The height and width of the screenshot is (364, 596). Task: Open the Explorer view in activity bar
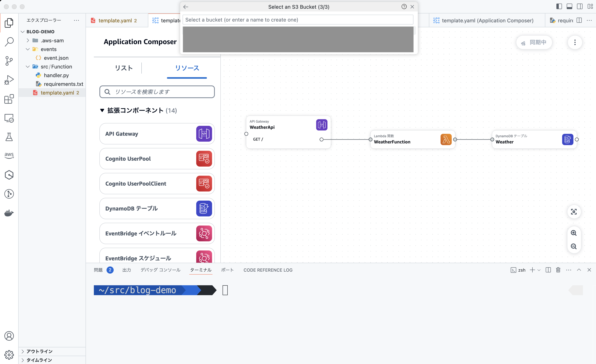[x=9, y=23]
